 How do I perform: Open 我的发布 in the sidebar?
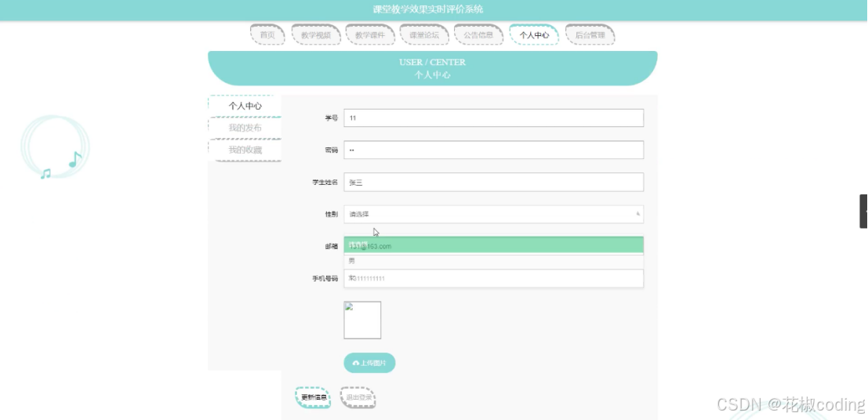(245, 128)
